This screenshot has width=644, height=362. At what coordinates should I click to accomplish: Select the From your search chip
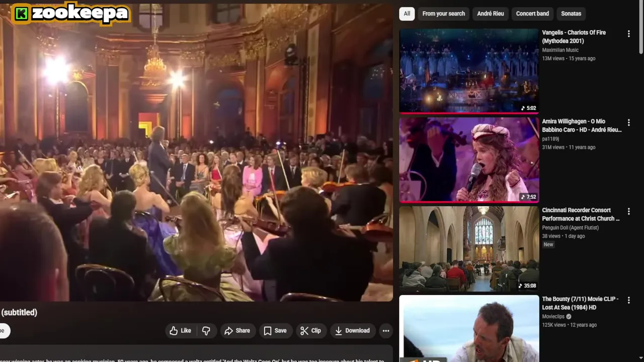pyautogui.click(x=443, y=14)
